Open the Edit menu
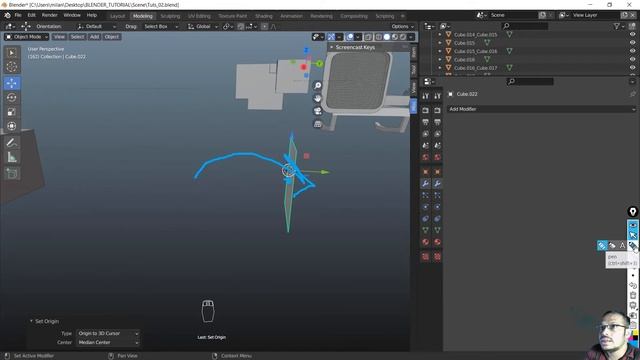Viewport: 640px width, 360px height. [x=32, y=15]
